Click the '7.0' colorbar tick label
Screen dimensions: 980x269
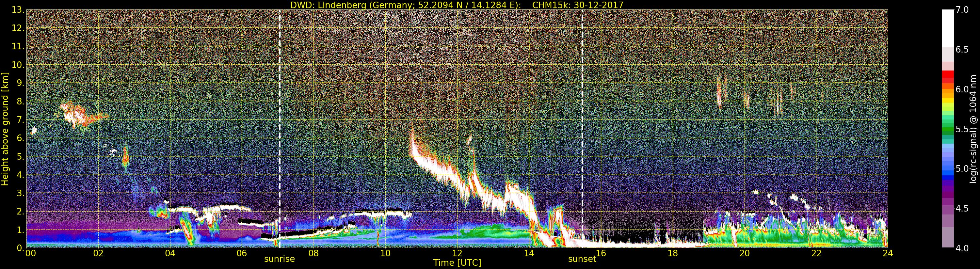[x=962, y=10]
